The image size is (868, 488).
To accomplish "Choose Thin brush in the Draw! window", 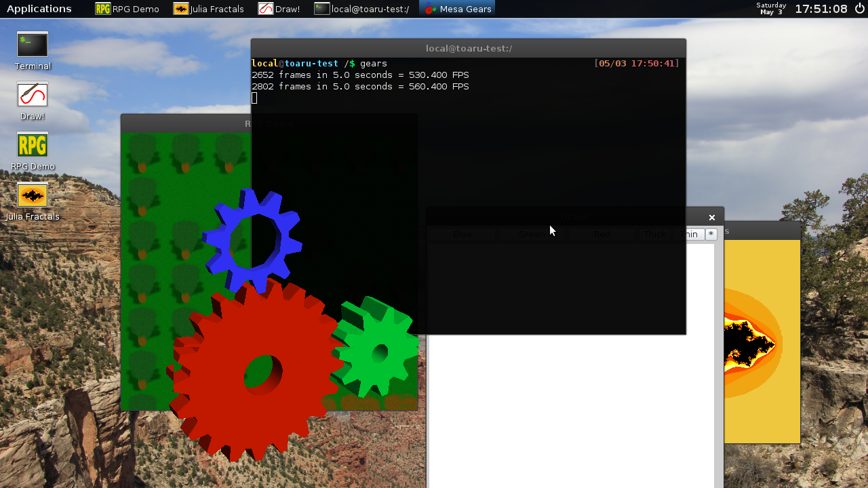I will 689,234.
